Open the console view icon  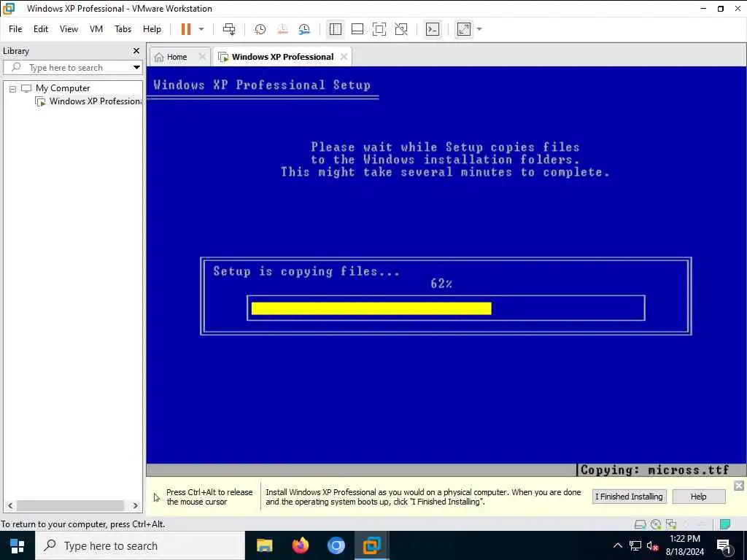(x=433, y=29)
